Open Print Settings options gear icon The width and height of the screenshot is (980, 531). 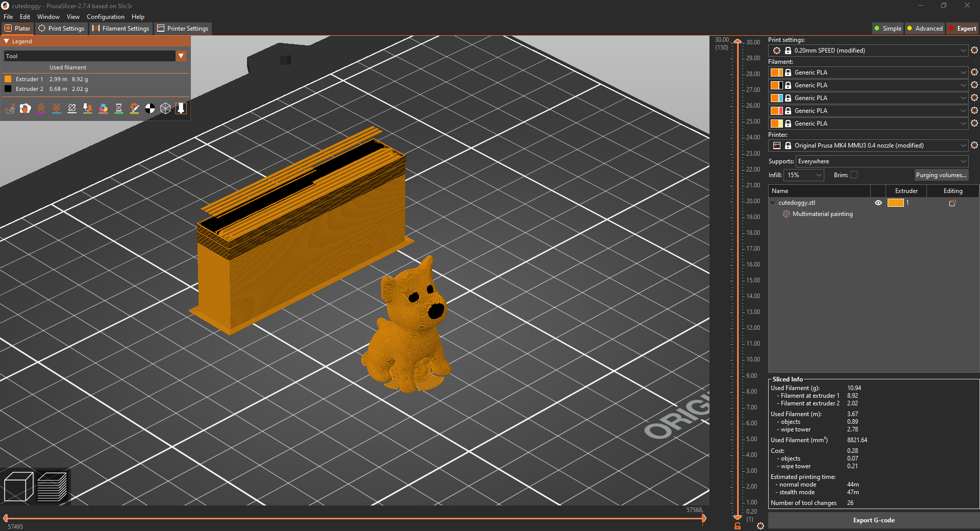click(x=974, y=50)
